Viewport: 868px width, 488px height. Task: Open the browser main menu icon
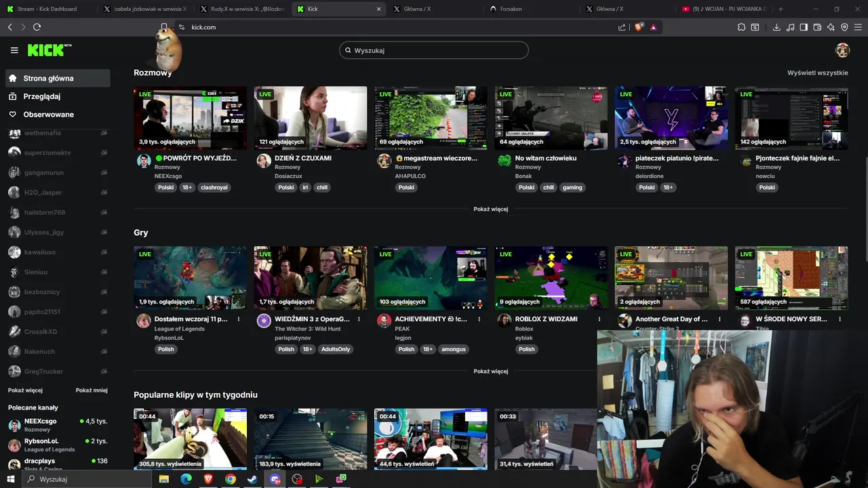click(858, 27)
